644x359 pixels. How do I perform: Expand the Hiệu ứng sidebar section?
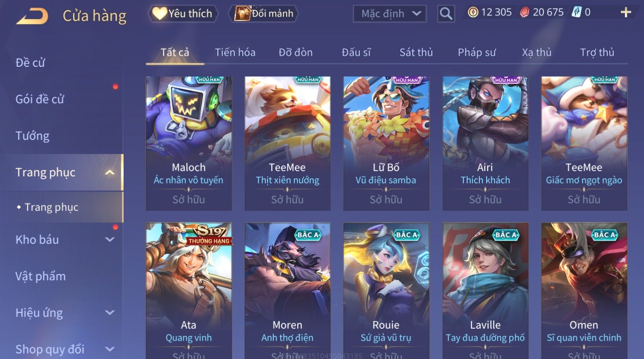click(x=110, y=313)
